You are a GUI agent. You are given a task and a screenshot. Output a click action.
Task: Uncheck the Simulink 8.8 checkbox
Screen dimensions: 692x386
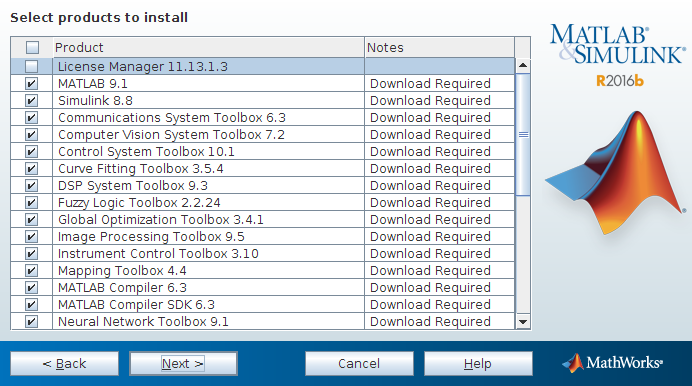coord(31,101)
